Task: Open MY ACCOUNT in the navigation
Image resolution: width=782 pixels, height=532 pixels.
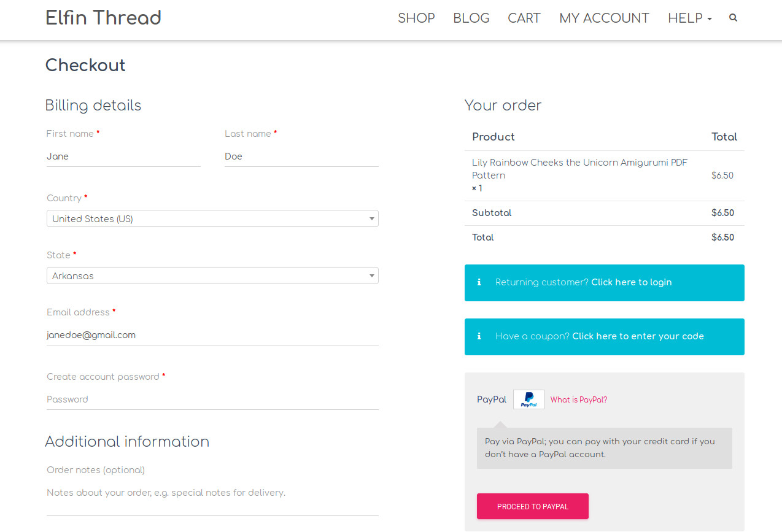Action: coord(604,18)
